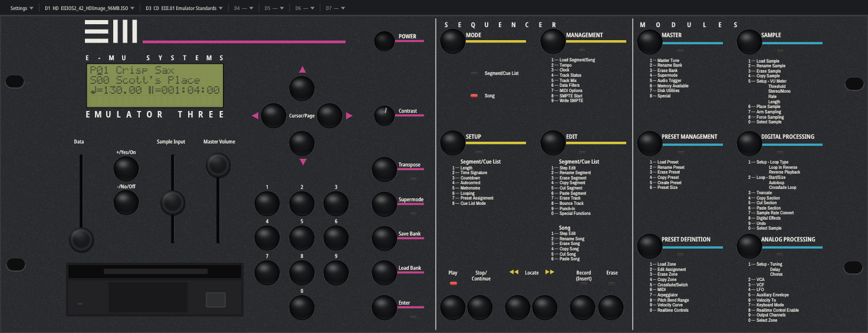
Task: Open the PRESET MANAGEMENT module button
Action: pos(649,142)
